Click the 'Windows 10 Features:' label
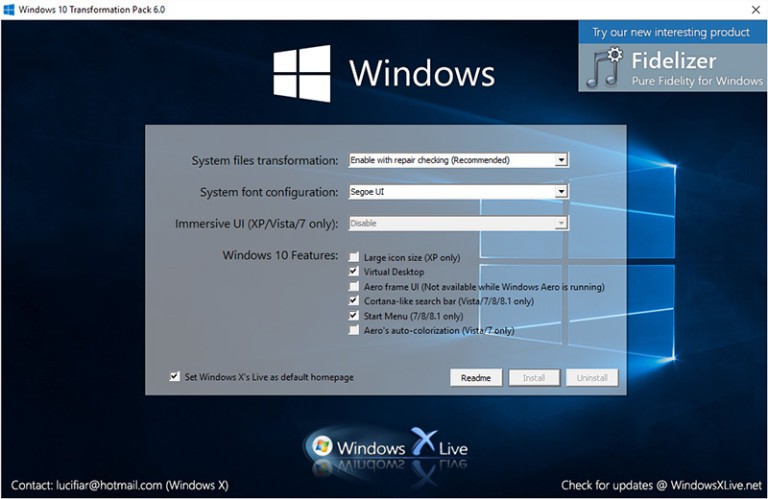The image size is (768, 499). (280, 255)
